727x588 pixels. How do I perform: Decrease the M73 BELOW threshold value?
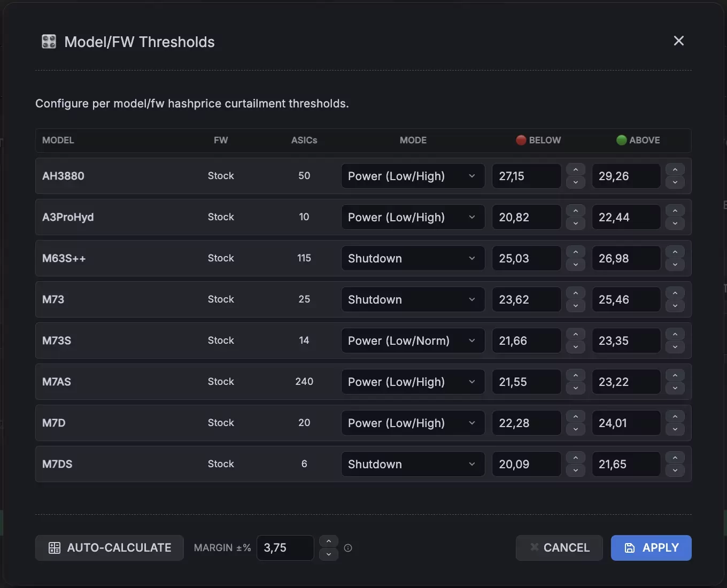[x=576, y=306]
